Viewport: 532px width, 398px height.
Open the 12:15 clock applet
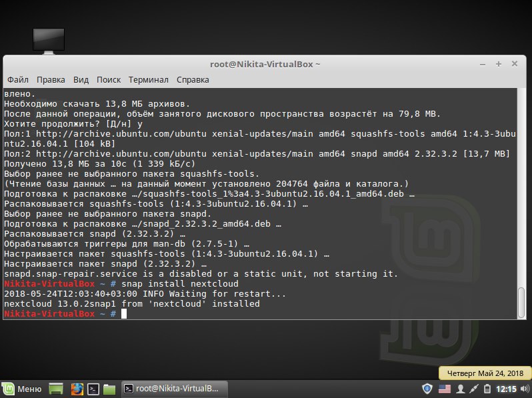pyautogui.click(x=506, y=389)
